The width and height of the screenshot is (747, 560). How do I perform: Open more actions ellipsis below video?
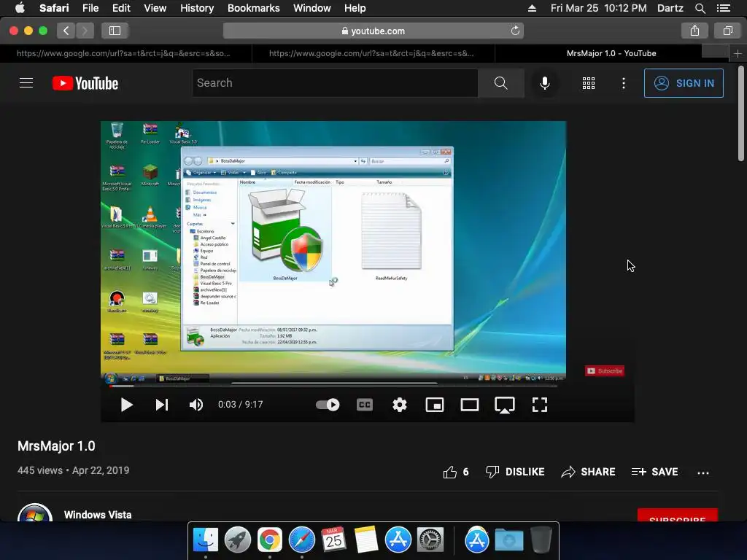(703, 472)
